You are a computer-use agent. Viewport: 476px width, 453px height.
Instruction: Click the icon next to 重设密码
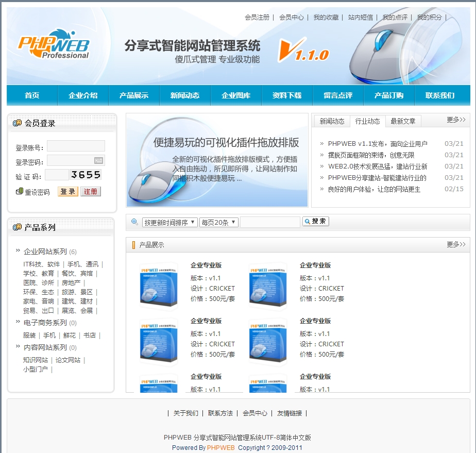20,192
